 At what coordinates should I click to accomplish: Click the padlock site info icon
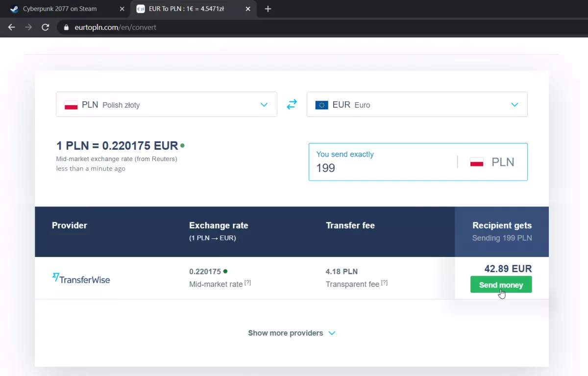tap(67, 27)
